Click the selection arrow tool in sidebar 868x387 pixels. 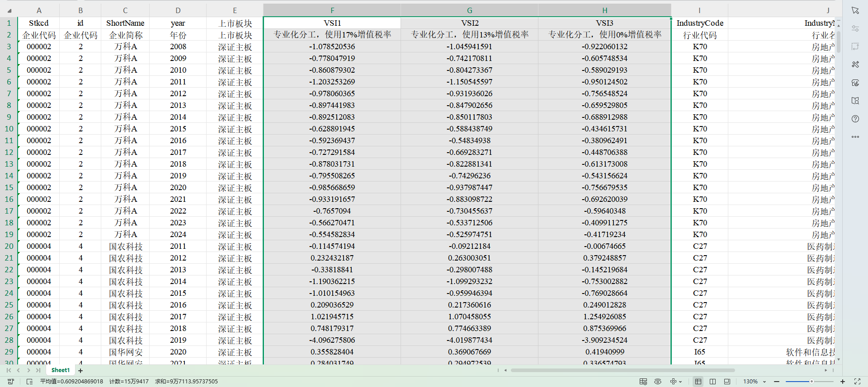(855, 10)
